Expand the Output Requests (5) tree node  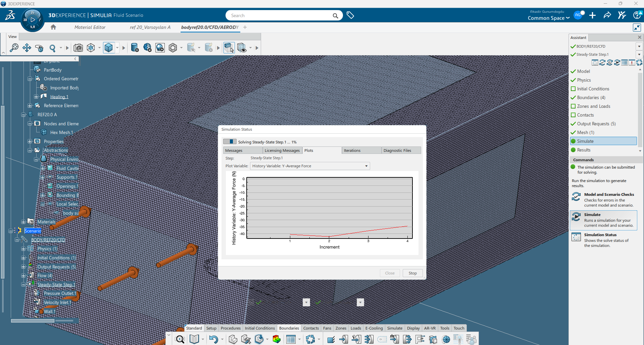pyautogui.click(x=23, y=267)
